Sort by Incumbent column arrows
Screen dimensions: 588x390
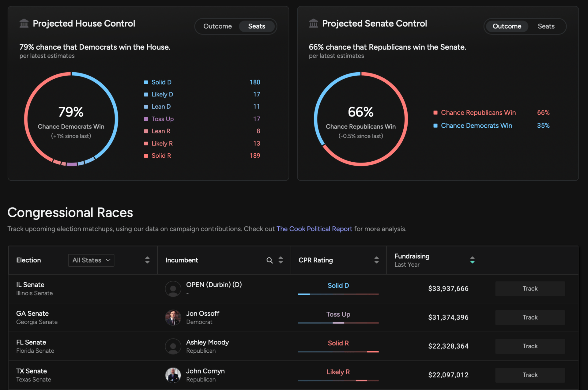(x=281, y=260)
